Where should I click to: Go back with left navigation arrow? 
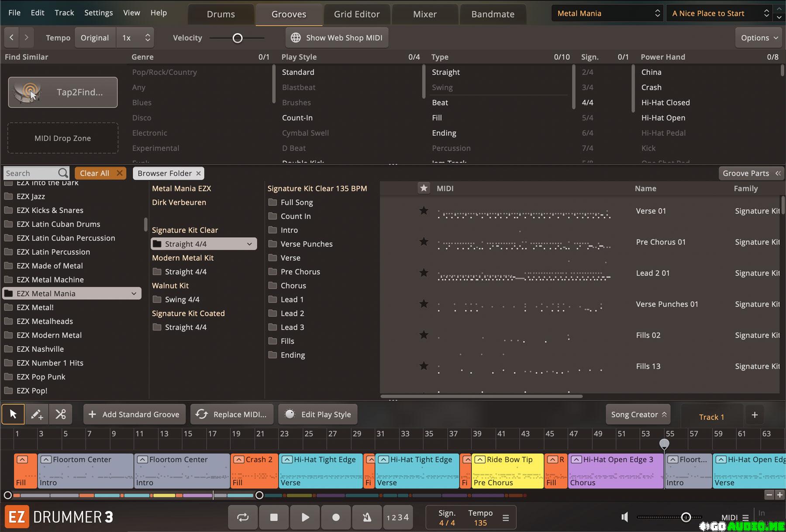tap(12, 38)
